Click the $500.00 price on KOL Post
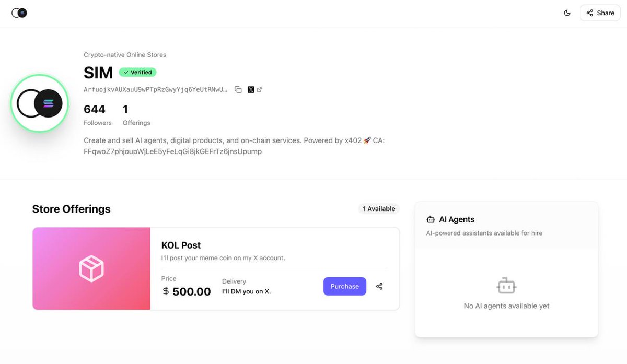Image resolution: width=627 pixels, height=364 pixels. coord(186,291)
